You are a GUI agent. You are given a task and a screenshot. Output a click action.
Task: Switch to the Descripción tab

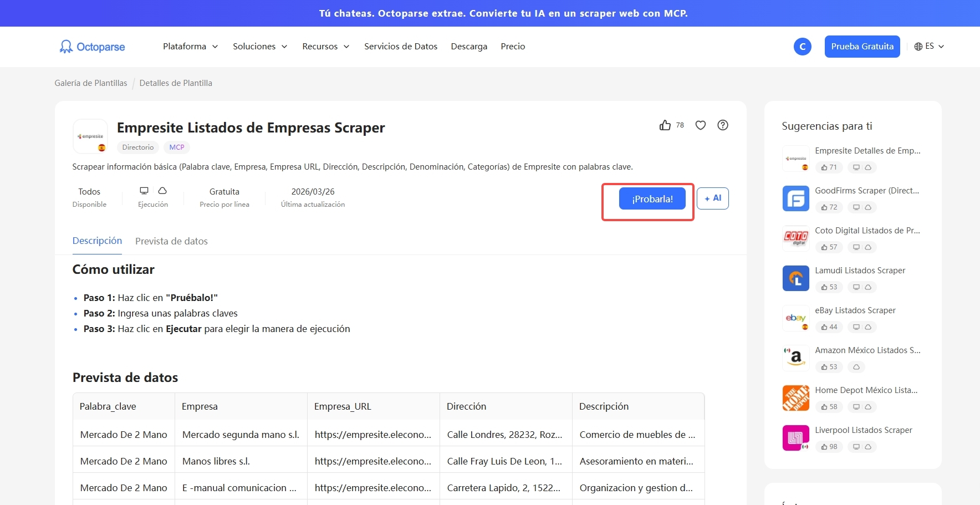tap(97, 241)
